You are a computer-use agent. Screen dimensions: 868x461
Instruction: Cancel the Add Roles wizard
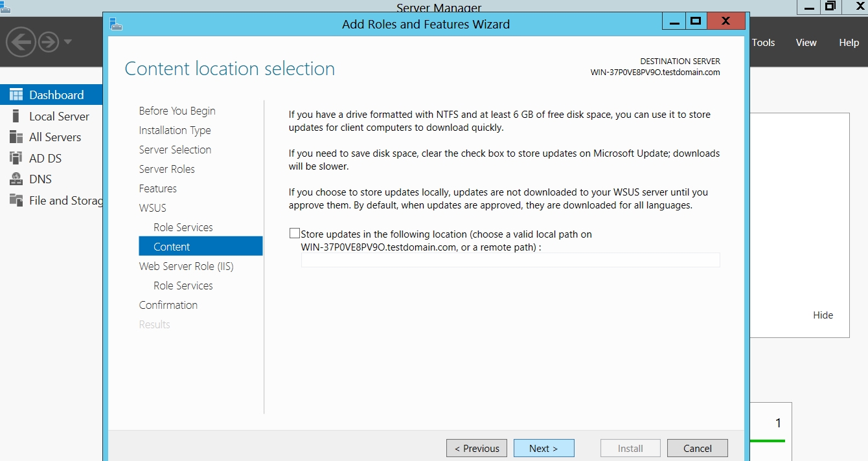pyautogui.click(x=697, y=448)
